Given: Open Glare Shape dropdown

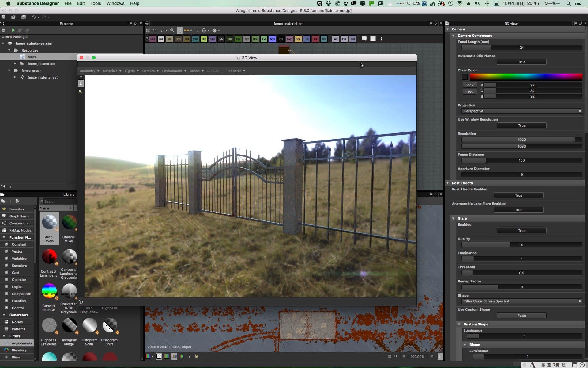Looking at the screenshot, I should (x=521, y=301).
